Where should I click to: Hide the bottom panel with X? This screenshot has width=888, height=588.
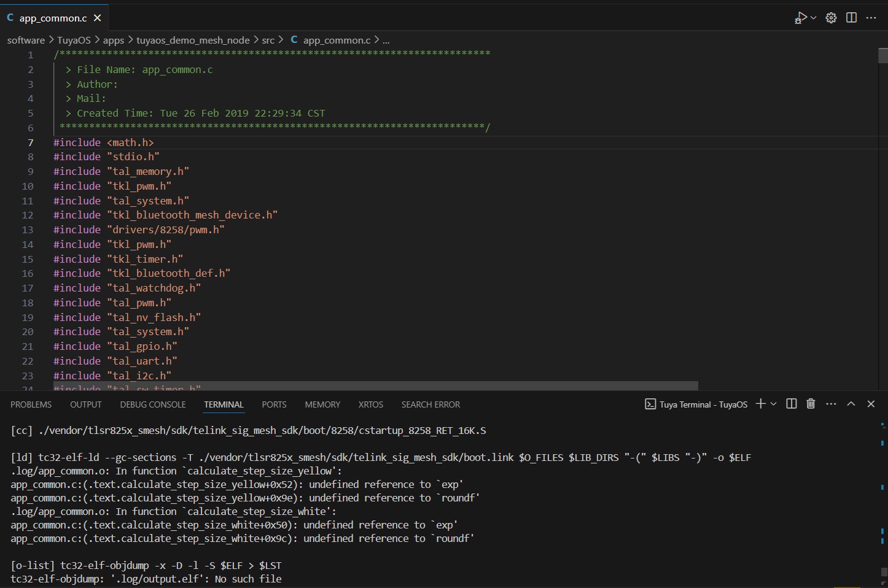871,404
